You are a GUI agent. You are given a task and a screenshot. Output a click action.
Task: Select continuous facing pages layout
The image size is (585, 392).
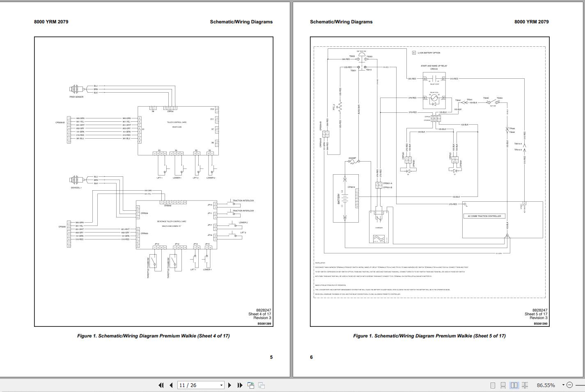524,385
